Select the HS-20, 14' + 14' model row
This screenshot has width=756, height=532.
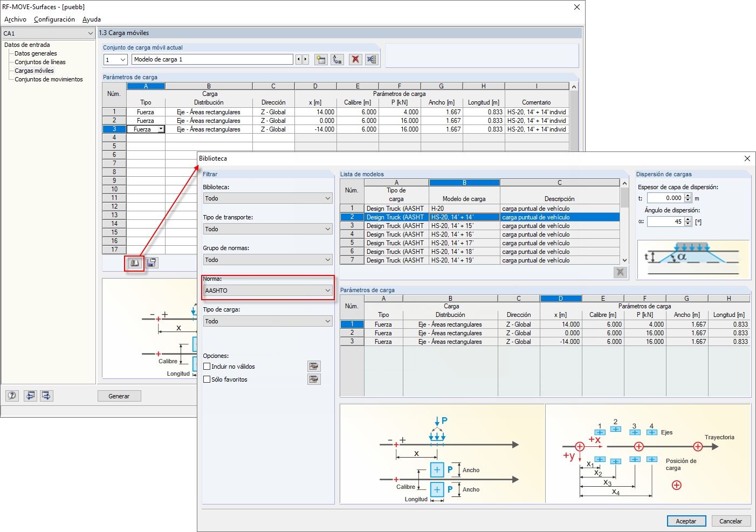point(480,217)
